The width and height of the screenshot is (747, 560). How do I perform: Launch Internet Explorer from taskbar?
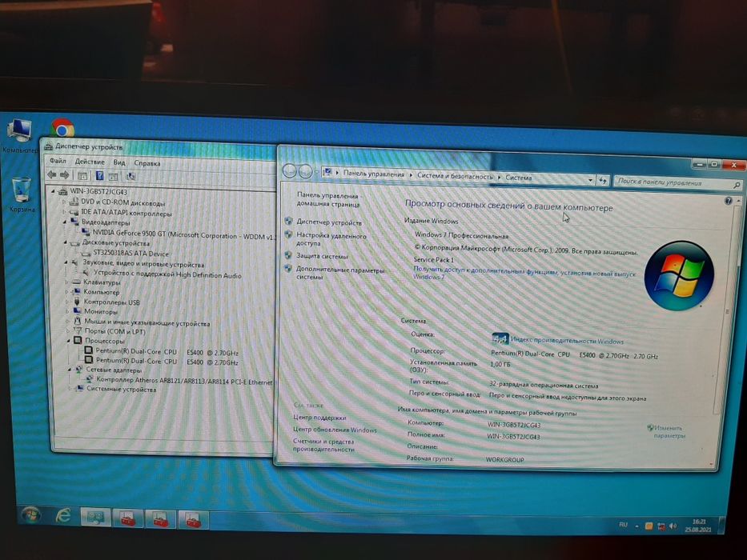tap(62, 516)
